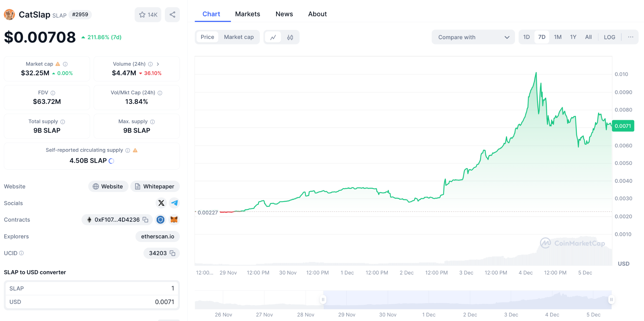This screenshot has width=644, height=321.
Task: Show Max. supply info icon
Action: 153,122
